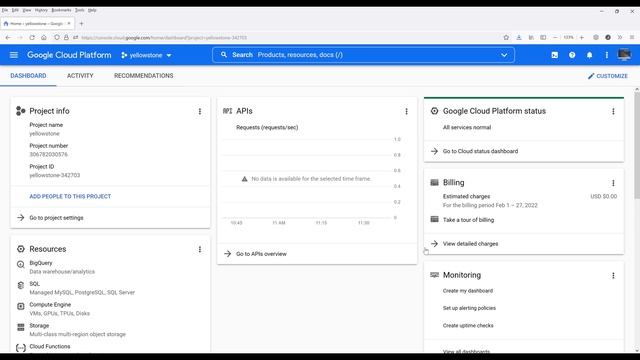Go to project settings

pyautogui.click(x=56, y=218)
